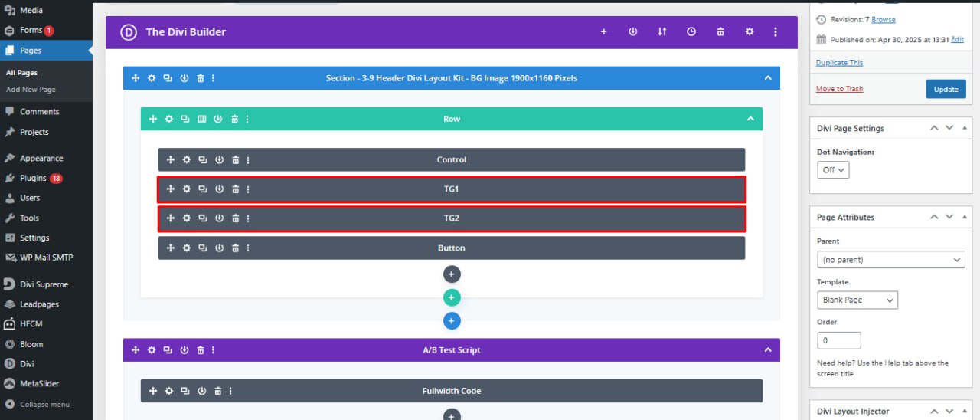Toggle the power icon on the Fullwidth Code module
Viewport: 980px width, 420px height.
(201, 391)
